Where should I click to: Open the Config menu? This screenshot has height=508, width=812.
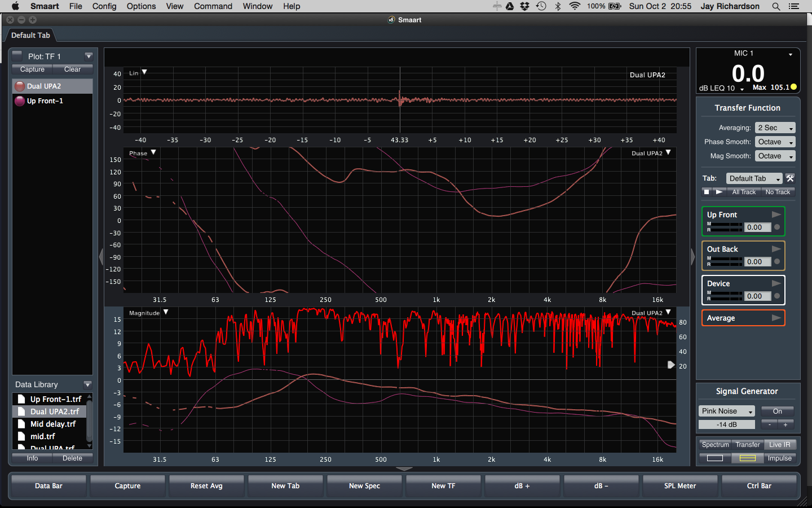tap(104, 6)
